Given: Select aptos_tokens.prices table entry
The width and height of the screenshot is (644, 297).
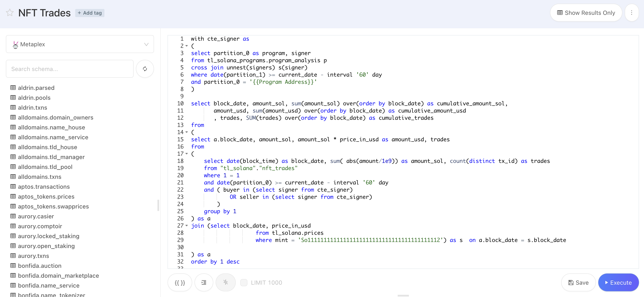Looking at the screenshot, I should (46, 196).
